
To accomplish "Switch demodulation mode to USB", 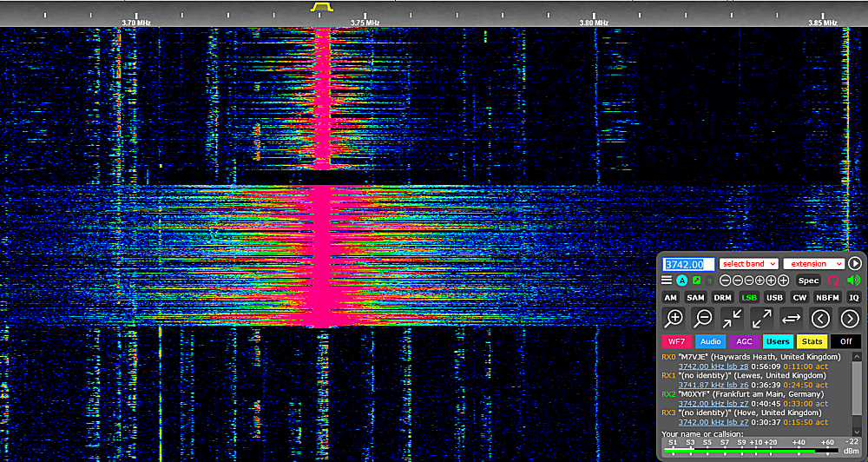I will (774, 297).
